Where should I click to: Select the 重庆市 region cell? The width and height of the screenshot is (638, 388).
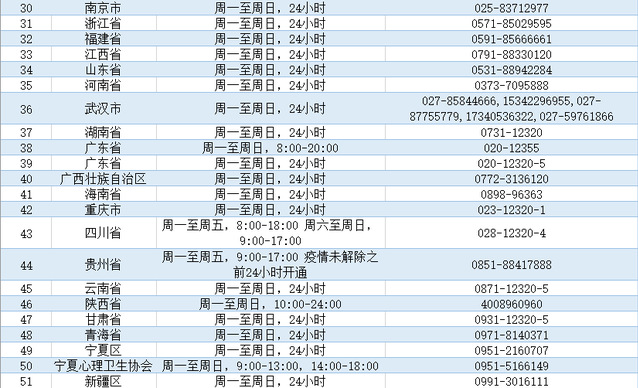click(103, 210)
